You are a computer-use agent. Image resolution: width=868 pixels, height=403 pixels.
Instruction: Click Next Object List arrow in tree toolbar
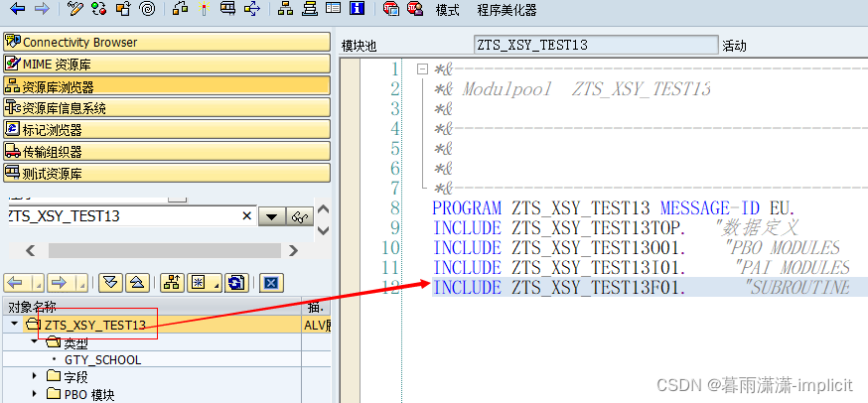(61, 284)
